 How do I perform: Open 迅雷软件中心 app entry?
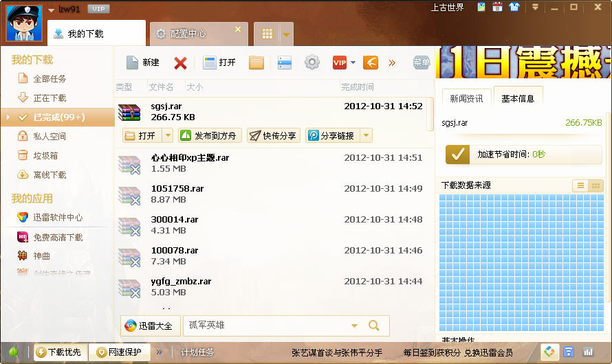58,217
